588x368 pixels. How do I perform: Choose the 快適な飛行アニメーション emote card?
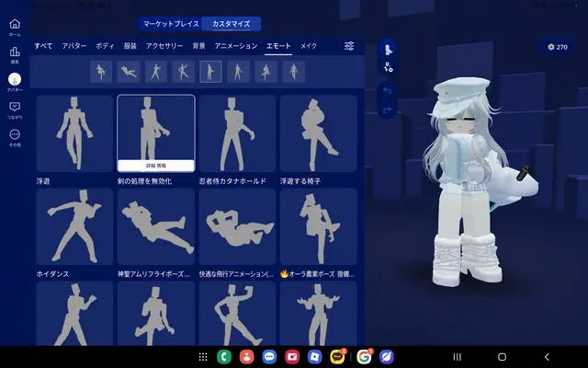(237, 226)
